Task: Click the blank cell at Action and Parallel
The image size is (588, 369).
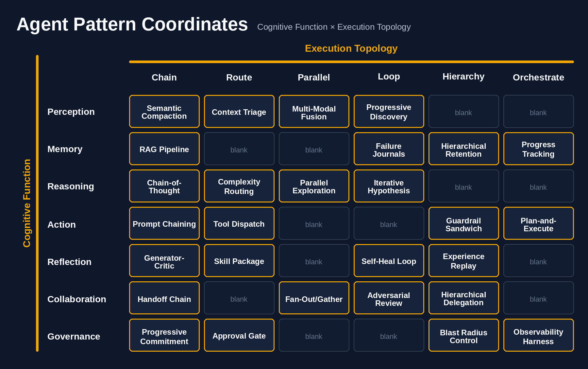Action: 314,223
